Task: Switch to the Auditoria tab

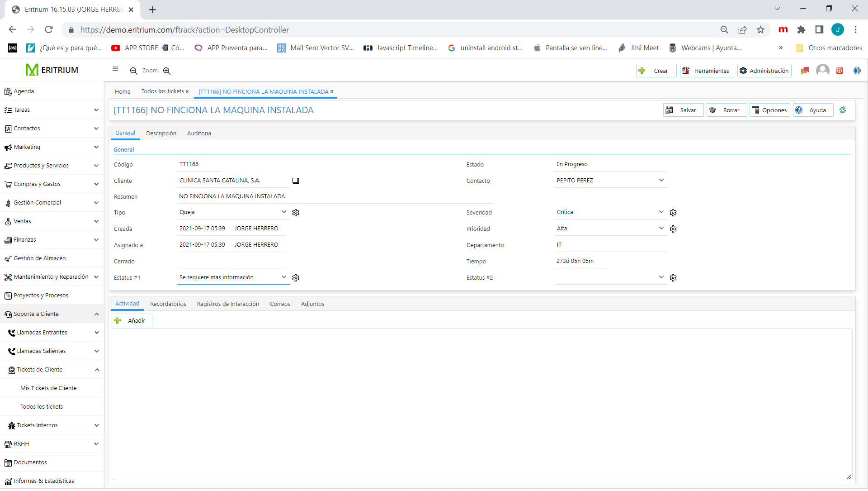Action: pos(199,133)
